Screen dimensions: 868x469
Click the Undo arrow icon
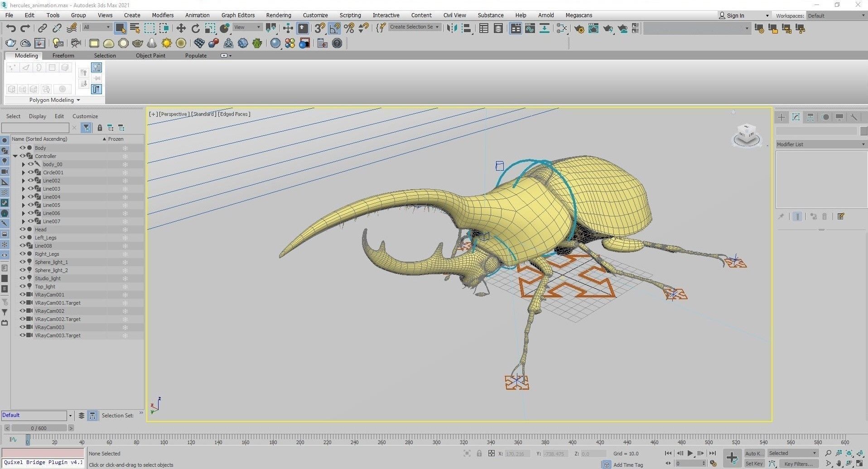[11, 29]
